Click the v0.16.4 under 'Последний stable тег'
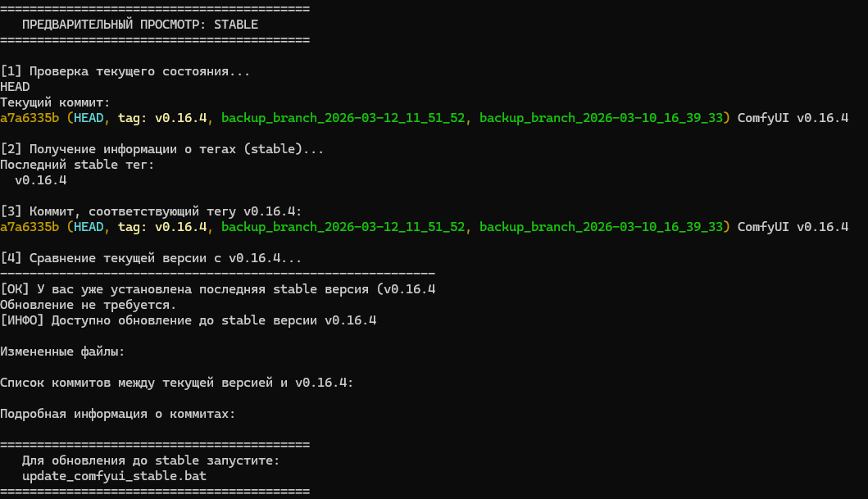The height and width of the screenshot is (499, 868). click(40, 180)
